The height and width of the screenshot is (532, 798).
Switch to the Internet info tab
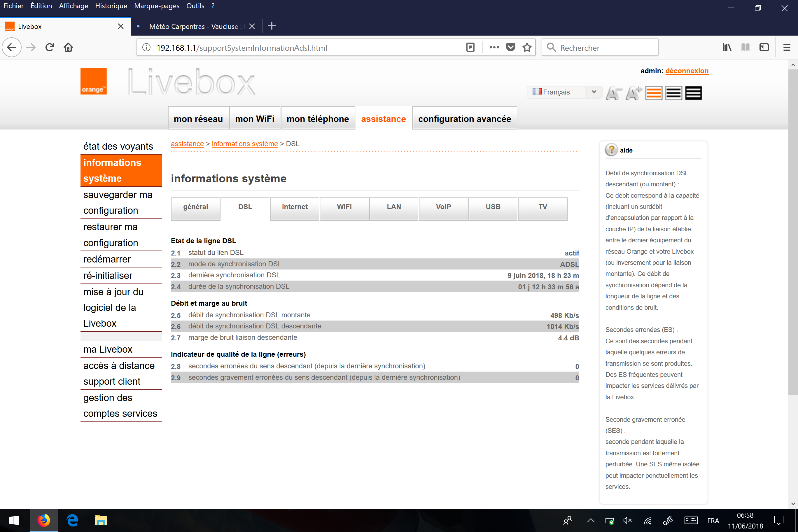coord(295,207)
